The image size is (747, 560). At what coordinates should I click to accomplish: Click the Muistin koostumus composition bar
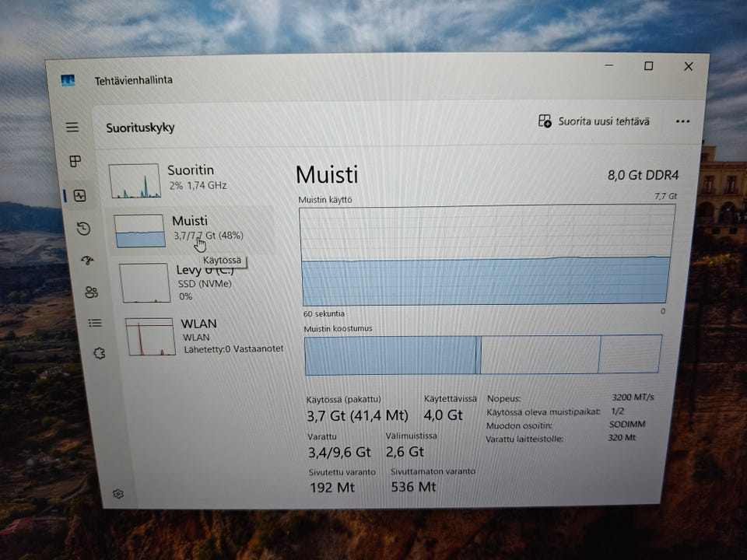[x=483, y=355]
